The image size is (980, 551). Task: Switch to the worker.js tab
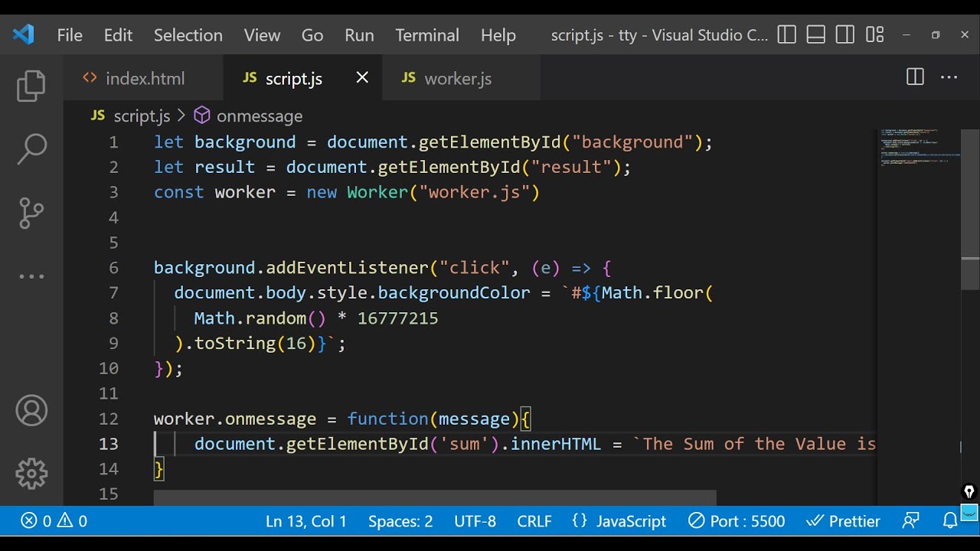click(x=457, y=79)
